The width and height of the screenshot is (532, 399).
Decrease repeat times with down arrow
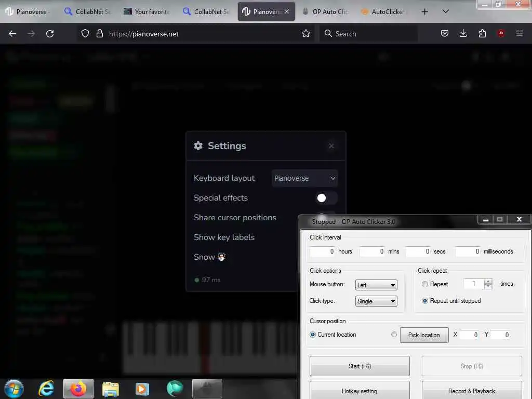488,286
